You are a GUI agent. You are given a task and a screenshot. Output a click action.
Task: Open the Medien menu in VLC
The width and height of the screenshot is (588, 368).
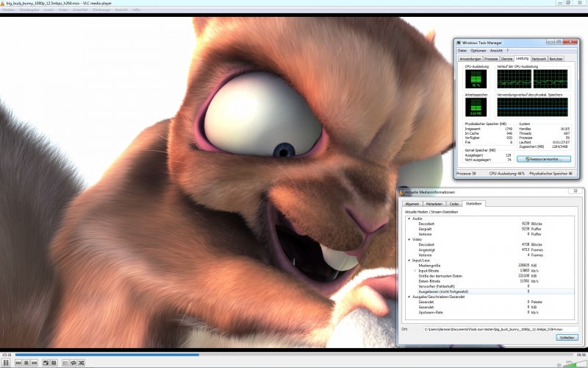coord(8,10)
